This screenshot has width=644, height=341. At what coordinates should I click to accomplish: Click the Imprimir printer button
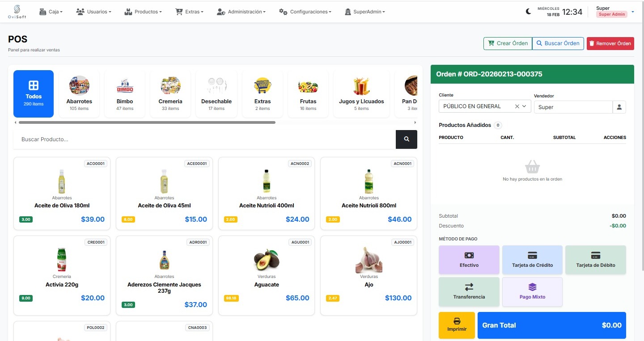coord(457,325)
